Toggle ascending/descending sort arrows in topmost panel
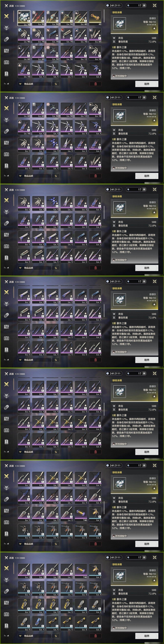164x644 pixels. pyautogui.click(x=55, y=84)
